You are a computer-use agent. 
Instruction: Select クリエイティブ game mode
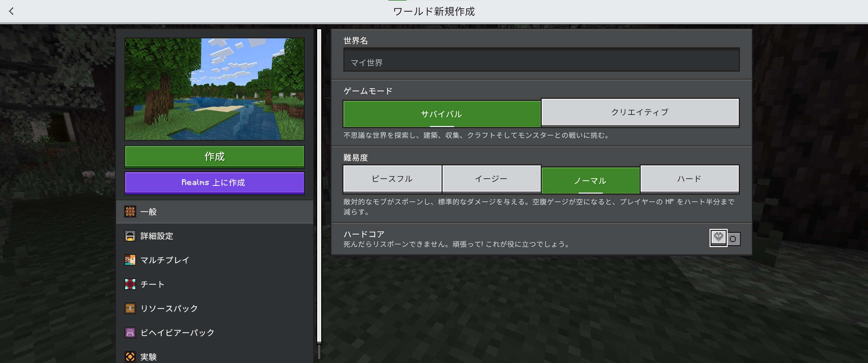(x=640, y=112)
